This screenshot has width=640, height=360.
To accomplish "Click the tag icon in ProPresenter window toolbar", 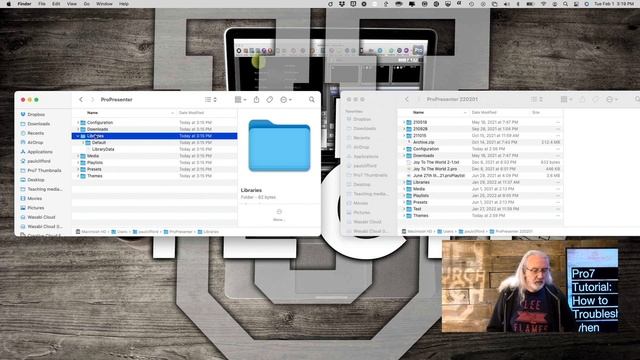I will point(269,100).
